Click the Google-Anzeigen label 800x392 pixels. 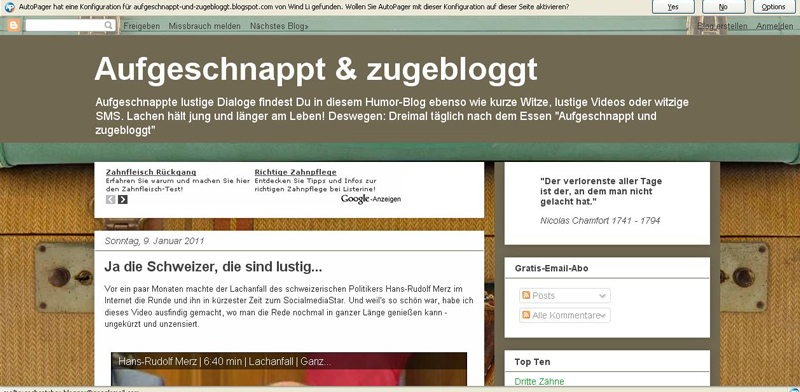pos(371,199)
